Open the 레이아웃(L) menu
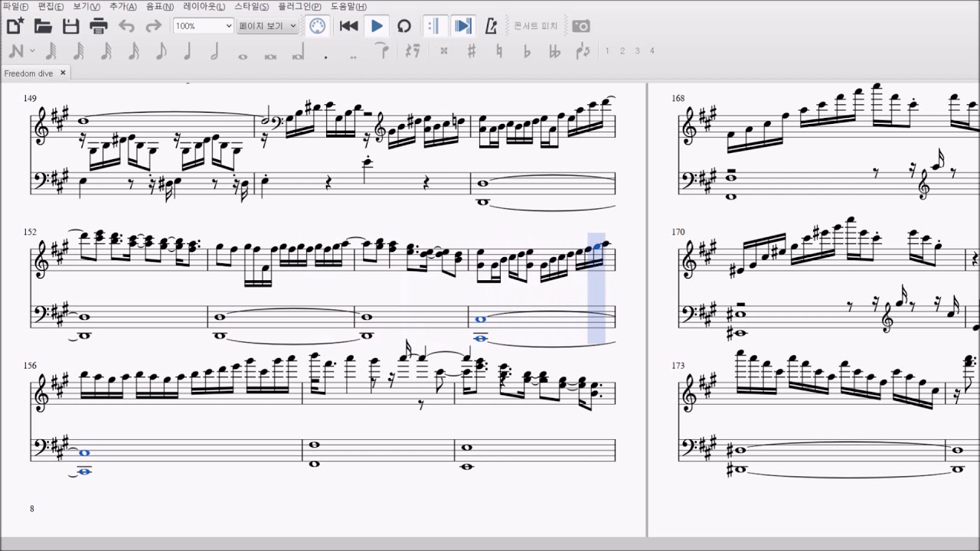The height and width of the screenshot is (551, 980). pyautogui.click(x=204, y=6)
